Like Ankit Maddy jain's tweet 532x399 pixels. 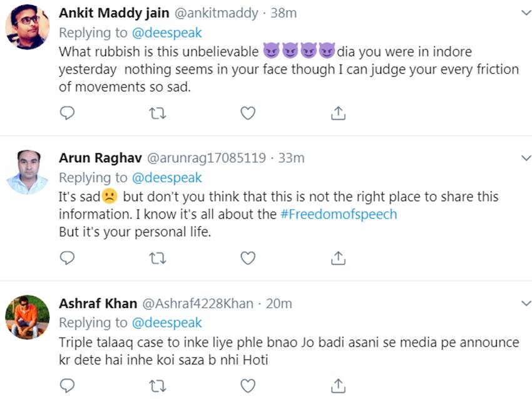pyautogui.click(x=248, y=113)
